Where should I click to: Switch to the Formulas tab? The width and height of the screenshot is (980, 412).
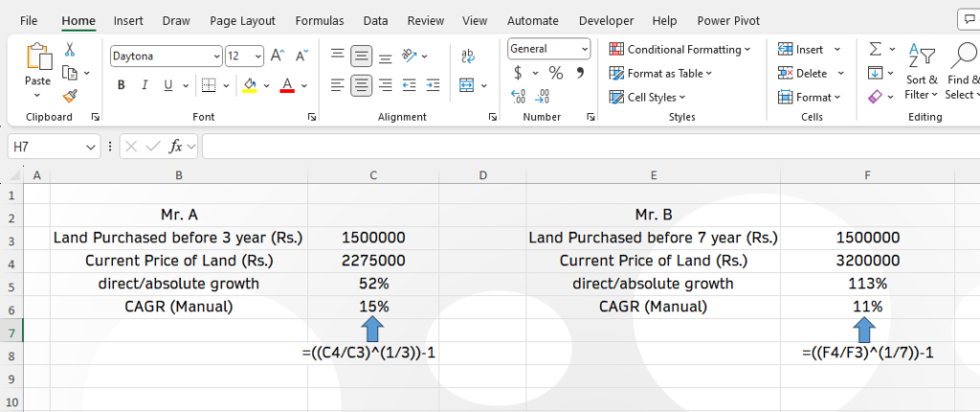click(320, 20)
